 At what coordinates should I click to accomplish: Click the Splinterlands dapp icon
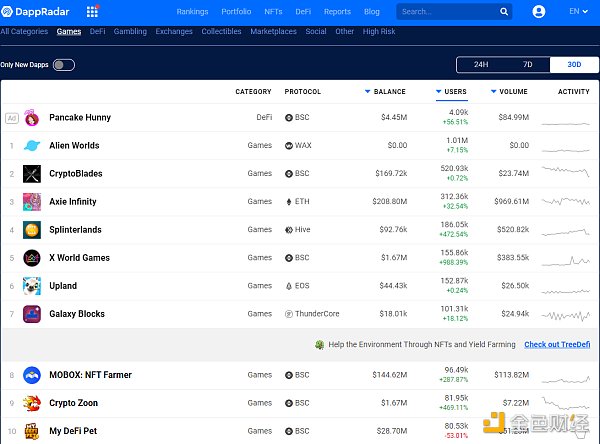pos(31,230)
